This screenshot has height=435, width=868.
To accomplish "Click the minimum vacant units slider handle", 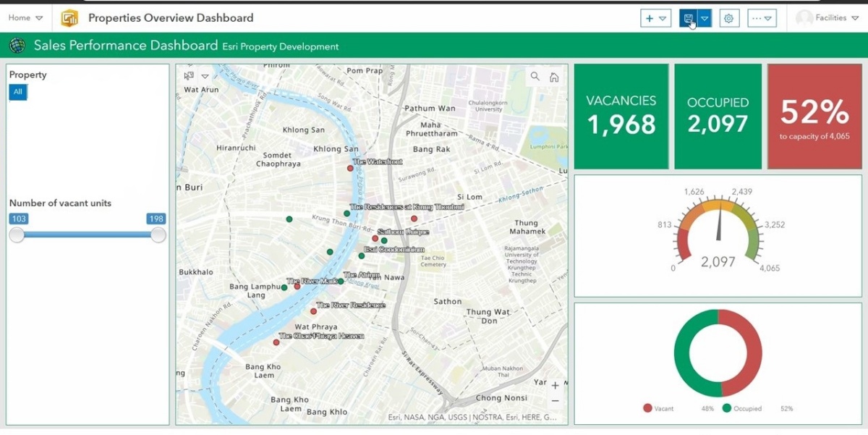I will click(x=17, y=235).
